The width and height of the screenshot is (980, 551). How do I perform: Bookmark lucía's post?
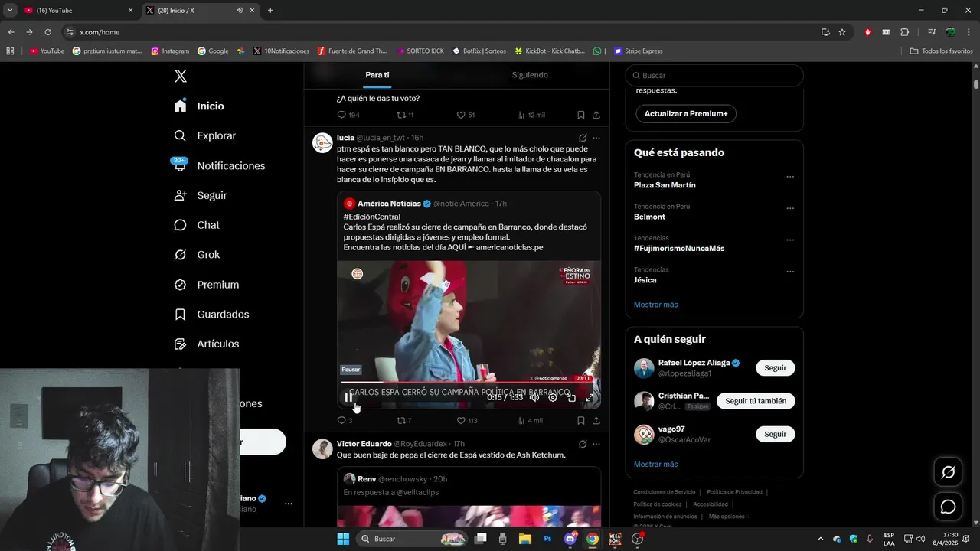click(x=580, y=420)
